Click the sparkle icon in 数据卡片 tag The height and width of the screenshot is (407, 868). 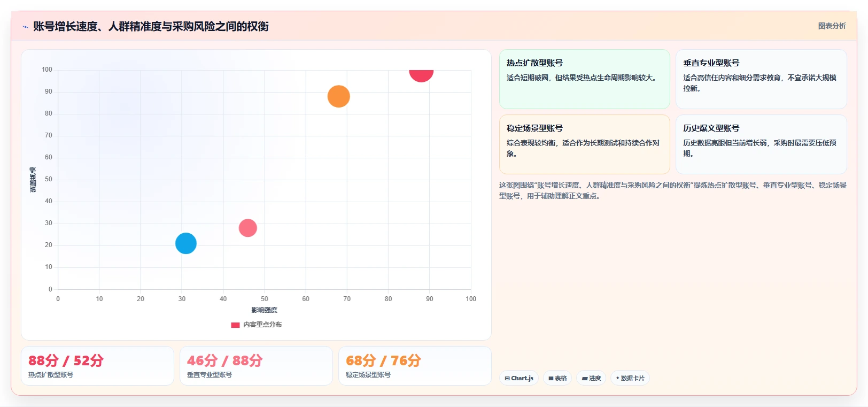click(x=617, y=378)
